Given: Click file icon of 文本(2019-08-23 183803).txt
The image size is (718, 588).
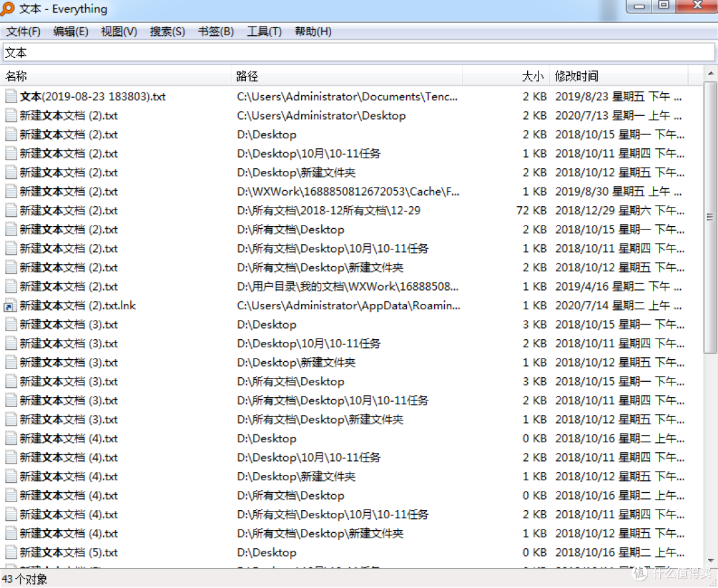Looking at the screenshot, I should [x=11, y=96].
